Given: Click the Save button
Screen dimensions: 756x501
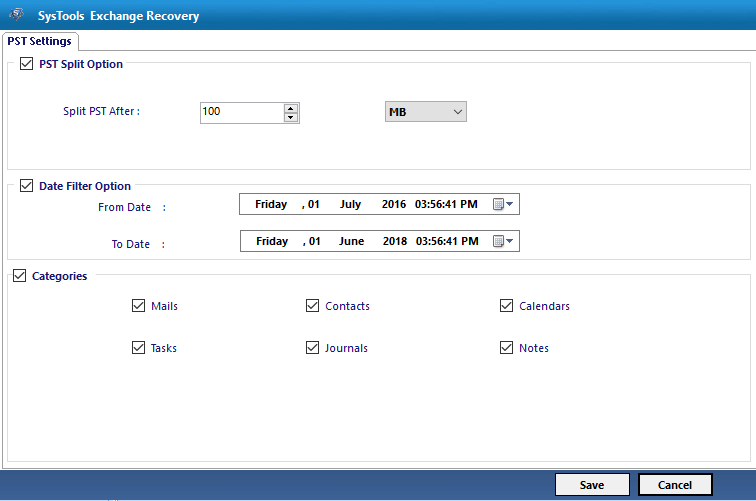Looking at the screenshot, I should (592, 485).
